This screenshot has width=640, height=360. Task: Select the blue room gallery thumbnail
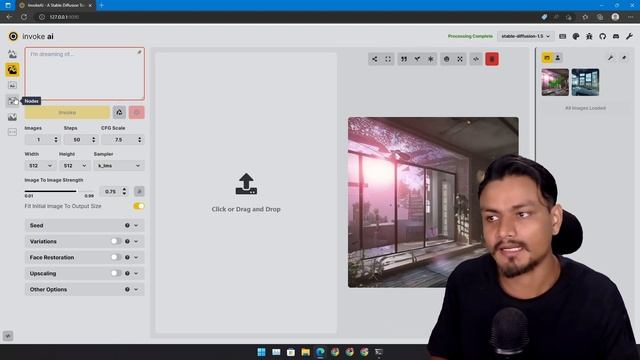[585, 82]
